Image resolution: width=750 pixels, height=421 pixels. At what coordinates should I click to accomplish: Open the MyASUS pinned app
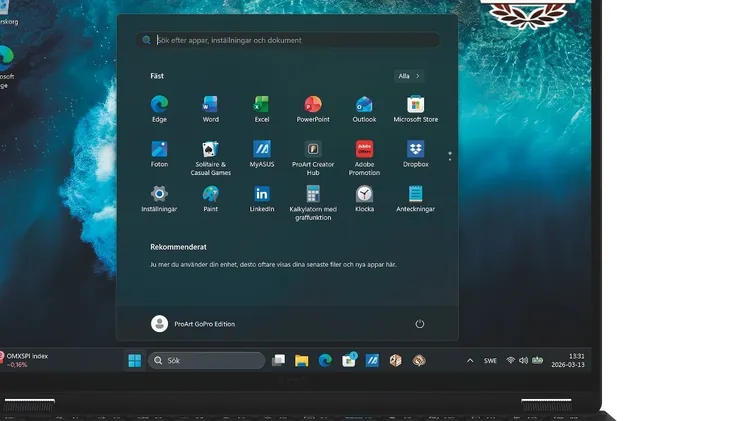(262, 154)
